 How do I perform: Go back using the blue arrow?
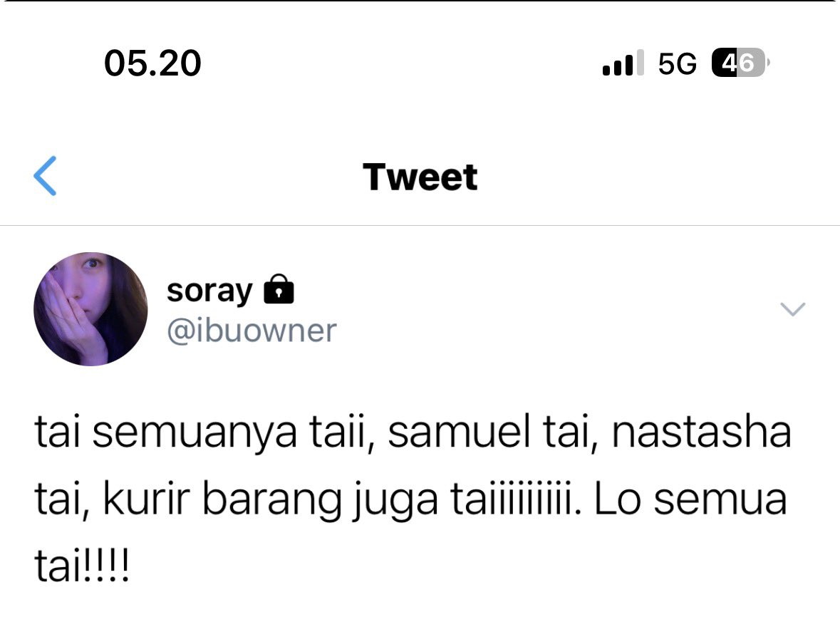(45, 176)
